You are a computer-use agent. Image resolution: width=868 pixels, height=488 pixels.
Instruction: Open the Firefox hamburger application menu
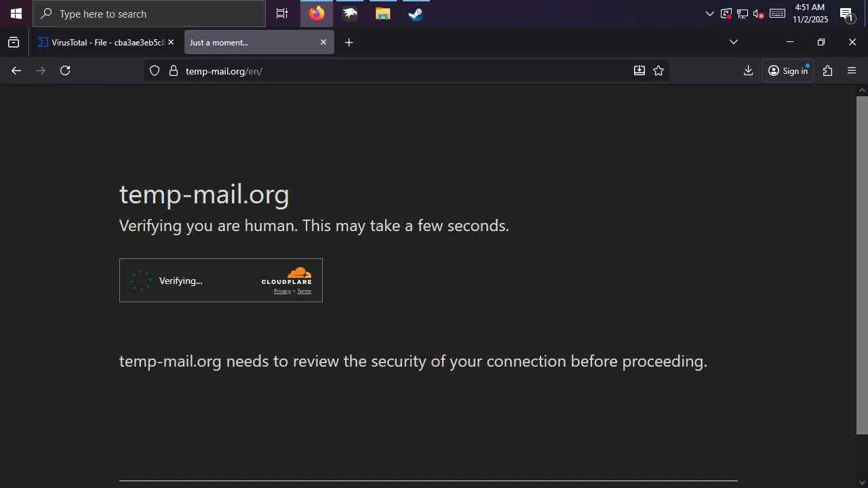(852, 70)
